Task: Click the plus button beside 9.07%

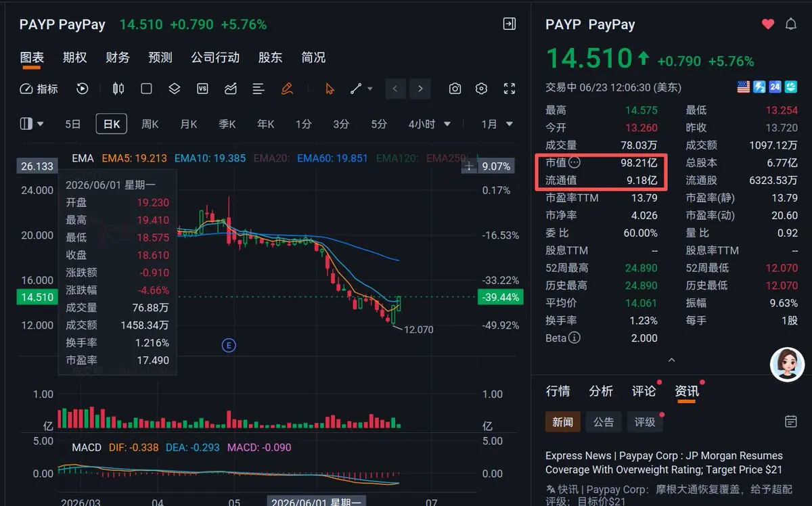Action: pos(470,166)
